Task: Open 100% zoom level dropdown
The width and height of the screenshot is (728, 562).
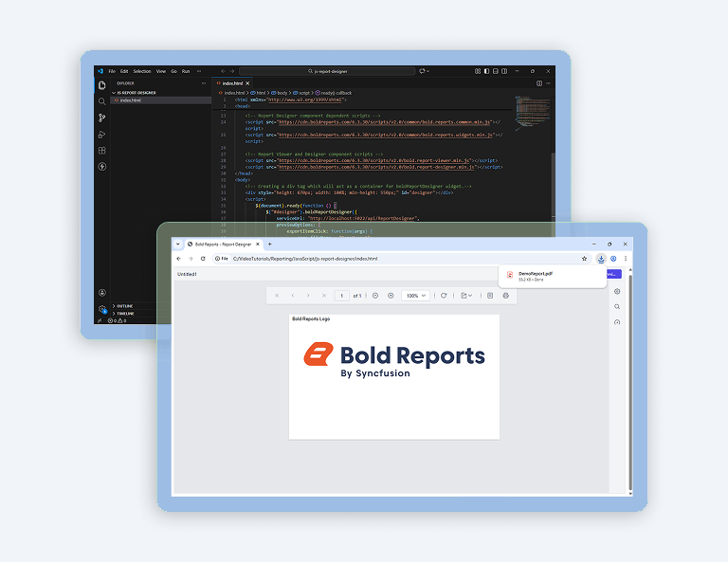Action: [x=415, y=296]
